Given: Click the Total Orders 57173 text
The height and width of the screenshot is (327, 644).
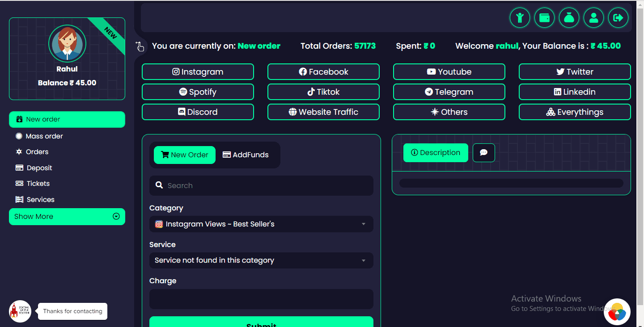Looking at the screenshot, I should (x=338, y=46).
